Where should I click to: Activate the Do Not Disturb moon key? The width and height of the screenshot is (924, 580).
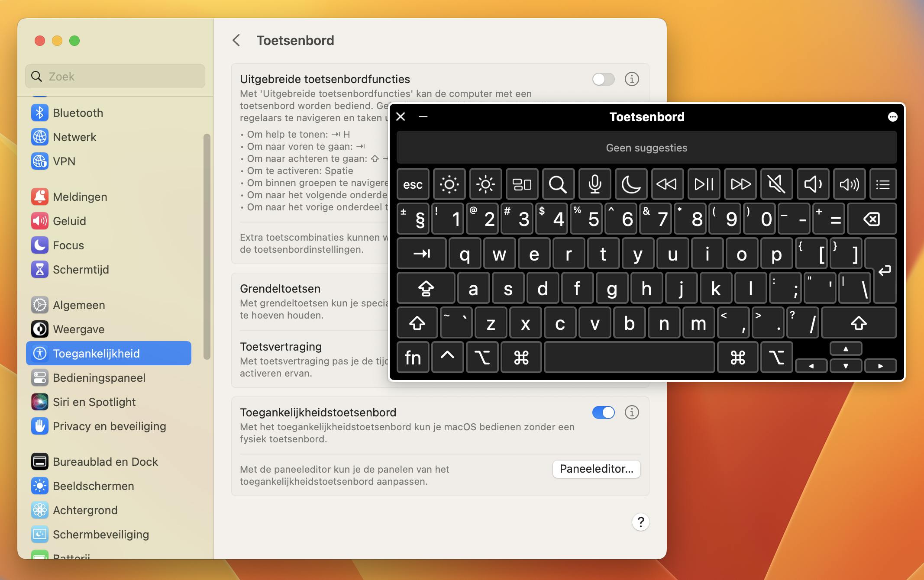[630, 184]
